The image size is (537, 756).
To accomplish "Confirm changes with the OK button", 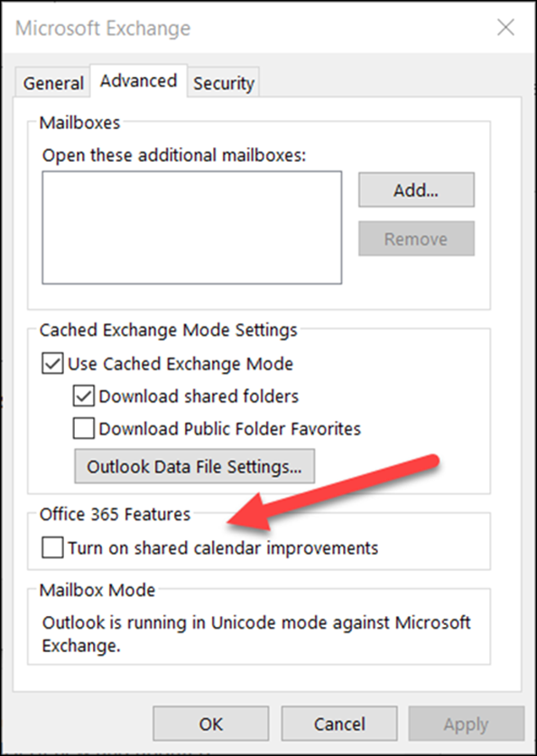I will pyautogui.click(x=210, y=723).
